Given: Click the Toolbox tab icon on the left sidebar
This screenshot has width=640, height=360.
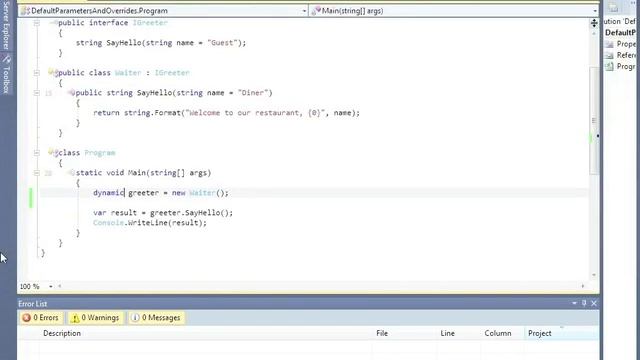Looking at the screenshot, I should [6, 60].
